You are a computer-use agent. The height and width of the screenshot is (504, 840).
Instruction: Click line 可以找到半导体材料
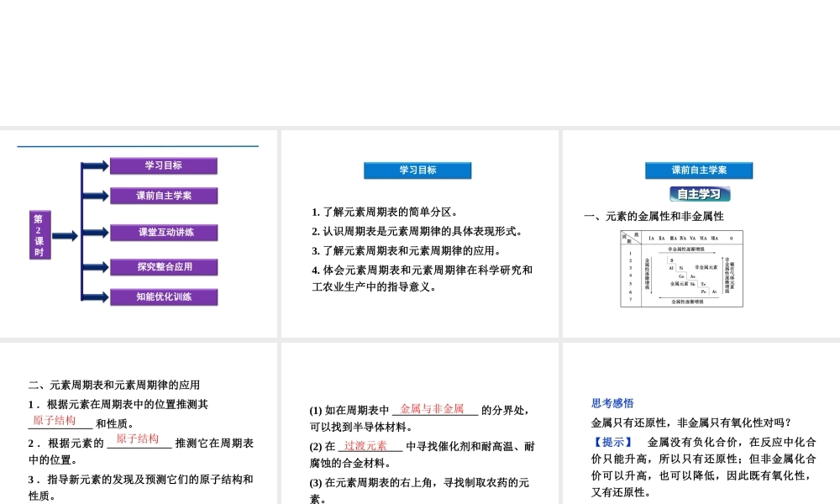[x=361, y=428]
